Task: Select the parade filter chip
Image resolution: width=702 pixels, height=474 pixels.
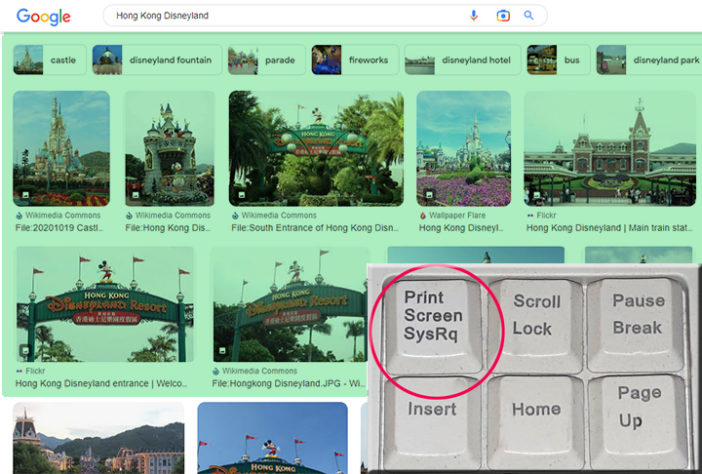Action: (x=266, y=60)
